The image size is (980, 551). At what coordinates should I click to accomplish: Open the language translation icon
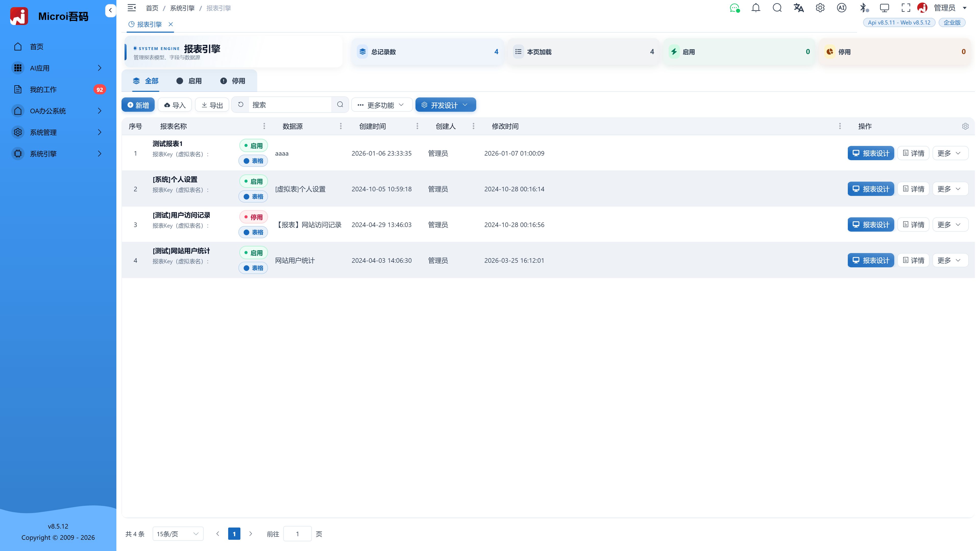pos(799,8)
